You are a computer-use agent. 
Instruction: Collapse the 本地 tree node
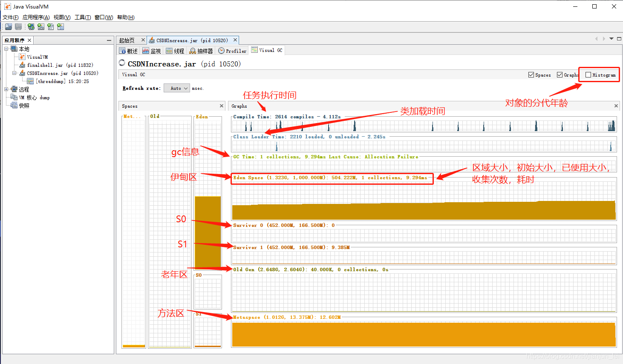point(6,49)
